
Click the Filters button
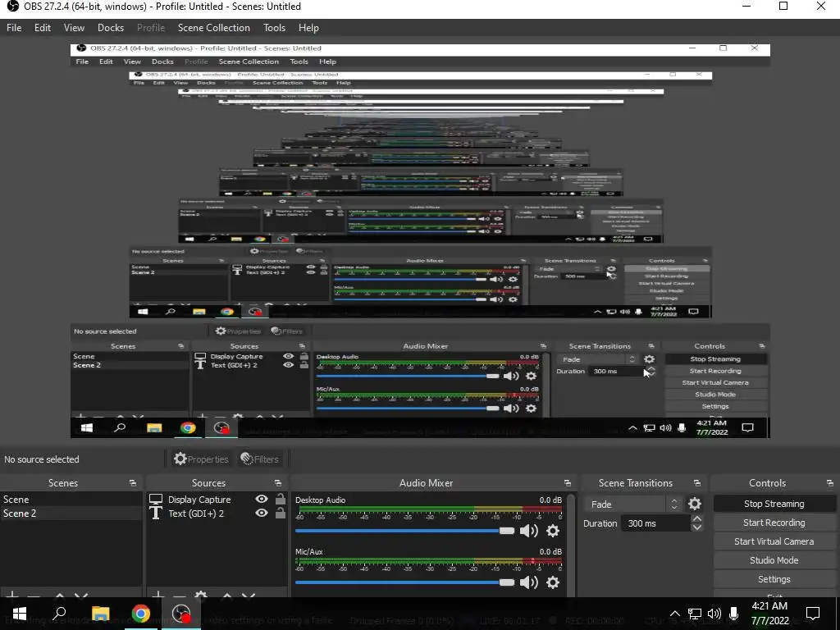(x=260, y=459)
